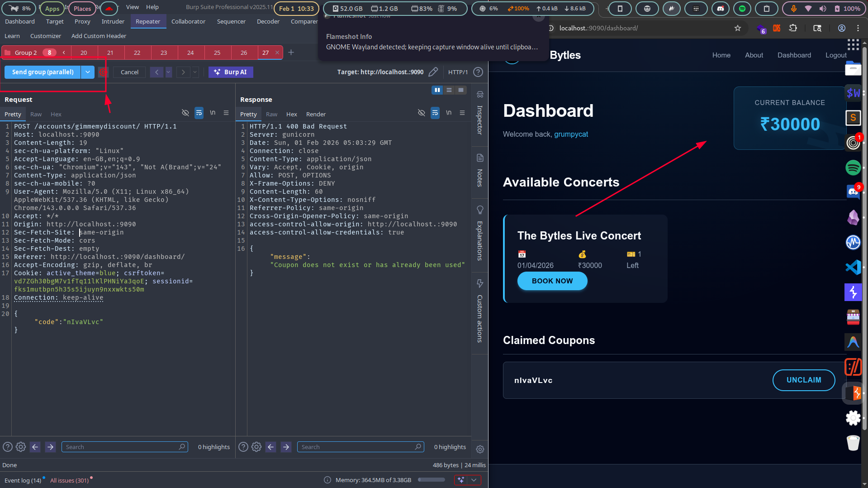Toggle hidden characters visibility in request editor
This screenshot has height=488, width=868.
pos(185,113)
